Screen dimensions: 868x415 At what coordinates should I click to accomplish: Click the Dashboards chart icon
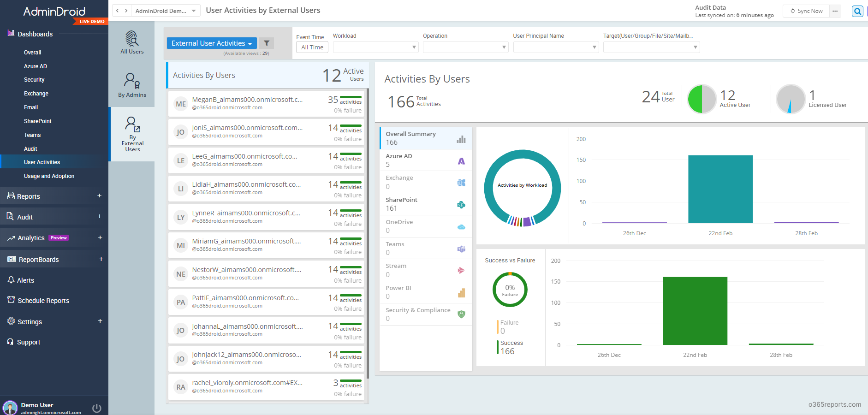click(11, 33)
